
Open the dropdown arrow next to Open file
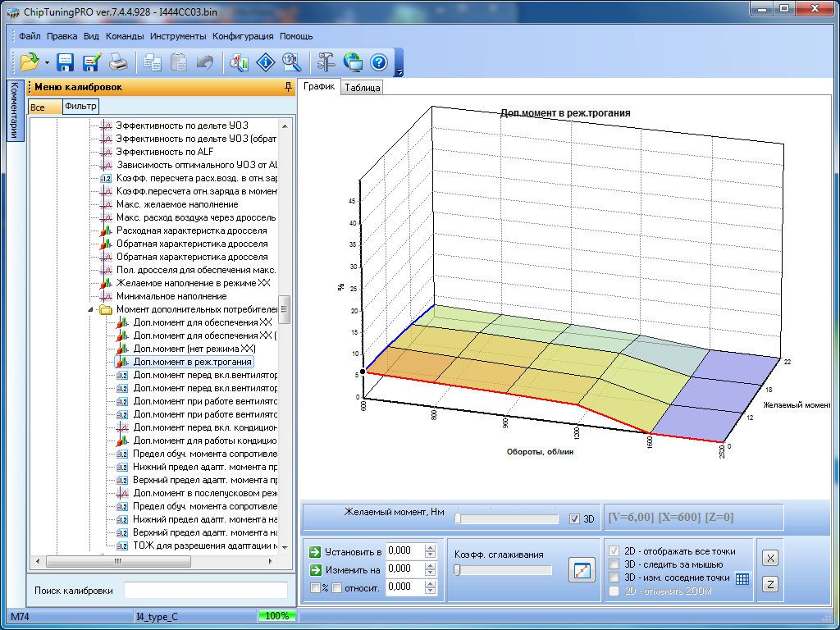pyautogui.click(x=47, y=62)
